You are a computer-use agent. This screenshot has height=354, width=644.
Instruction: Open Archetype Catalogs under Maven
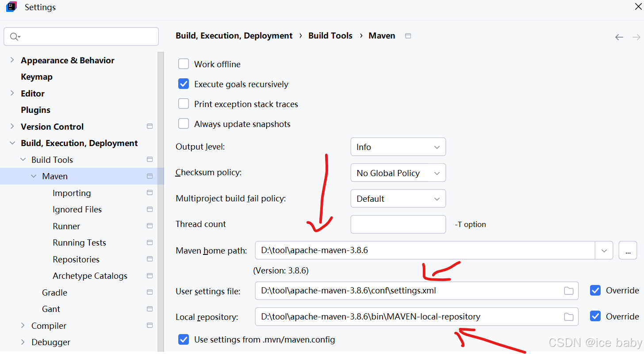pyautogui.click(x=90, y=276)
